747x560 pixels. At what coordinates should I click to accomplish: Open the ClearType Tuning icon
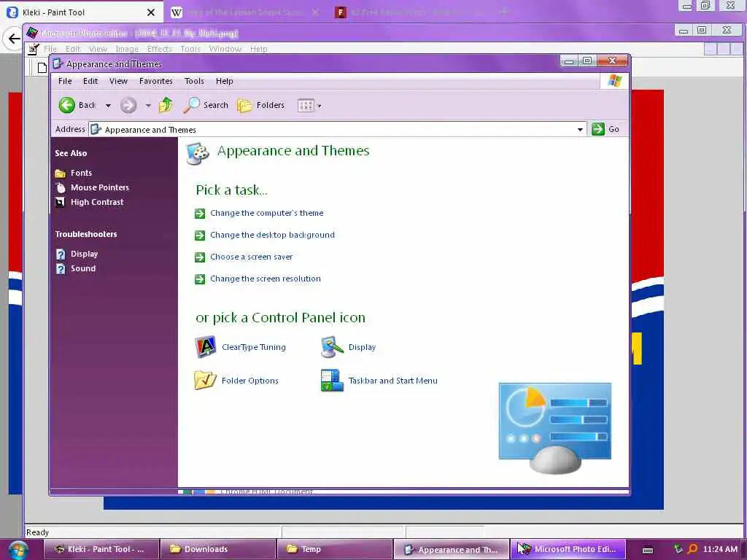point(206,347)
